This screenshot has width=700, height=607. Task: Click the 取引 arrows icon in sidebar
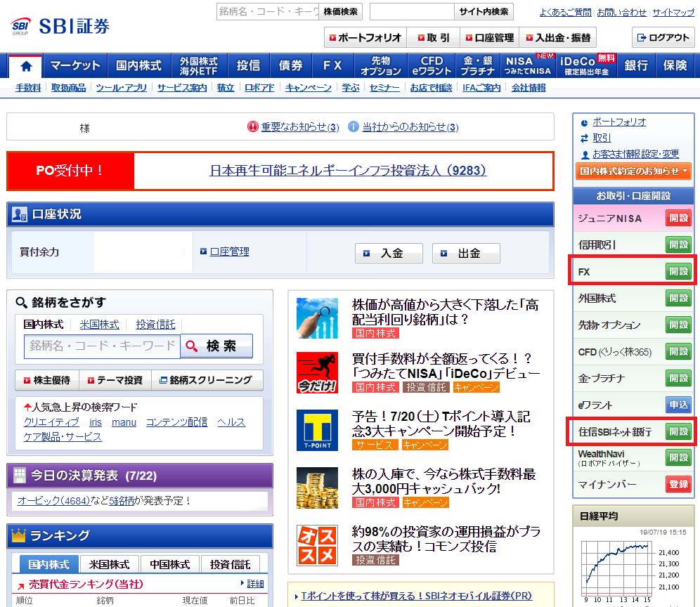(x=584, y=138)
